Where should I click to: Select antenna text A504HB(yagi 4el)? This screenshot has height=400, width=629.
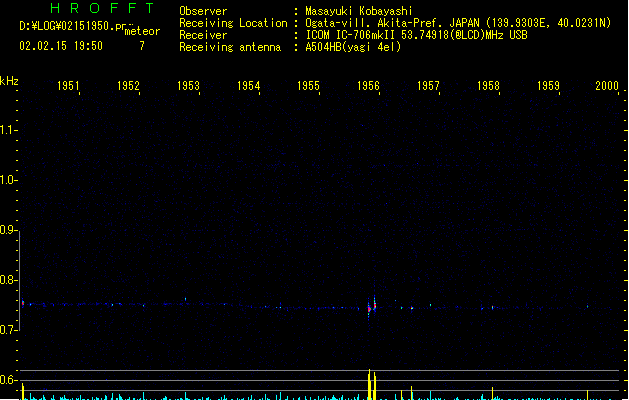353,47
